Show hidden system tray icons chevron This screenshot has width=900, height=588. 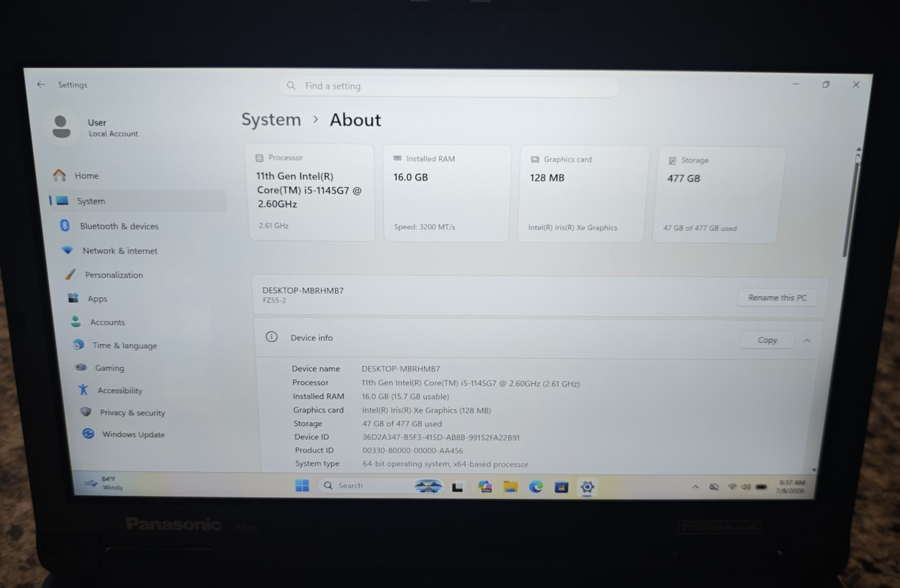(x=695, y=487)
